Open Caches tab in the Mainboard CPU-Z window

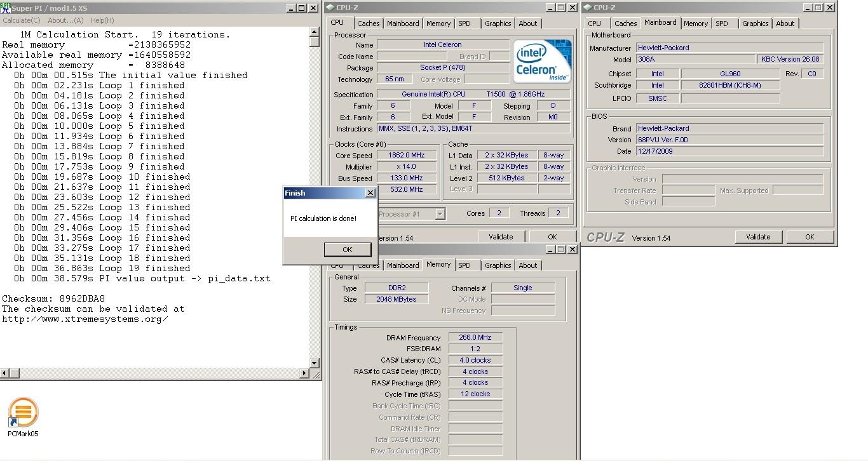625,23
